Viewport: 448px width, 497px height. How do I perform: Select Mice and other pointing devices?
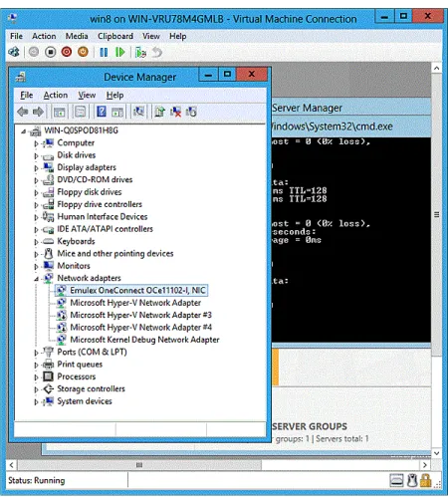point(115,254)
